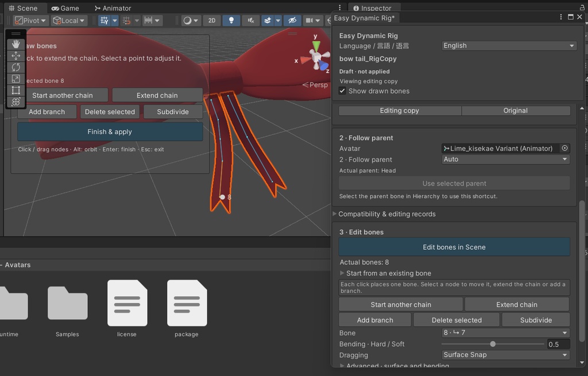This screenshot has width=588, height=376.
Task: Open Language dropdown showing English
Action: tap(509, 46)
